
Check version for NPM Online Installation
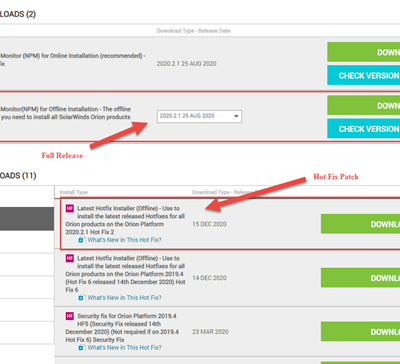pos(364,75)
